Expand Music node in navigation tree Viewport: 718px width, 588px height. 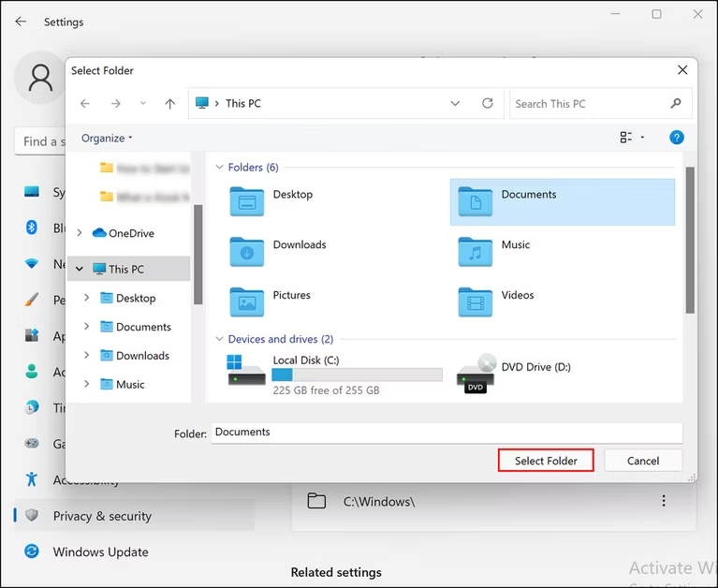coord(86,384)
